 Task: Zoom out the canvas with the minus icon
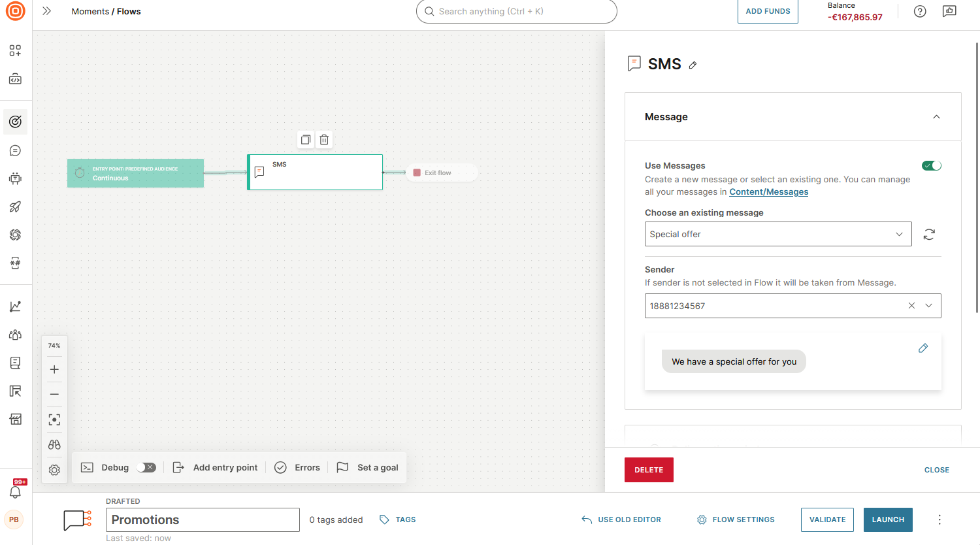(54, 394)
